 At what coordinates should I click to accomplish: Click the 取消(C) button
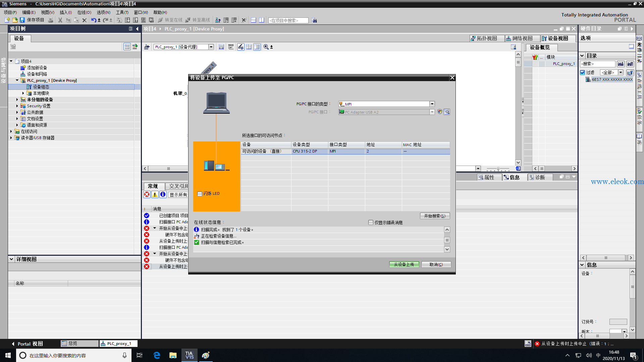point(436,264)
